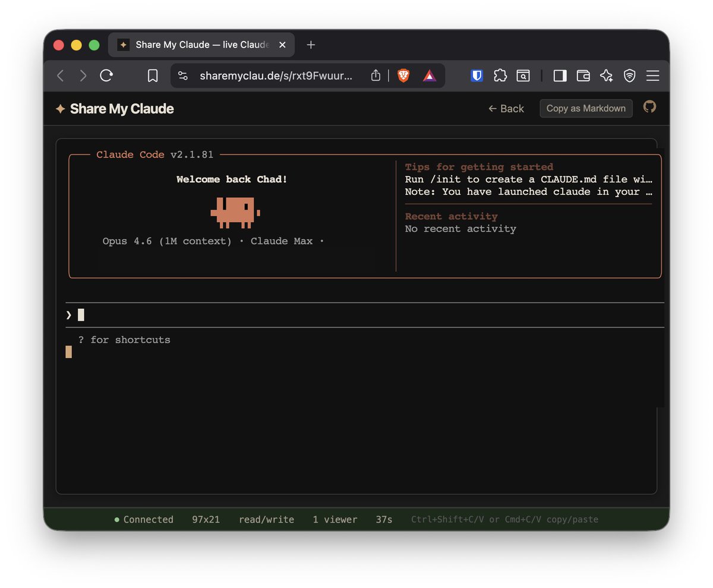Click the 'Welcome back Chad!' text
Screen dimensions: 713x588
tap(232, 179)
